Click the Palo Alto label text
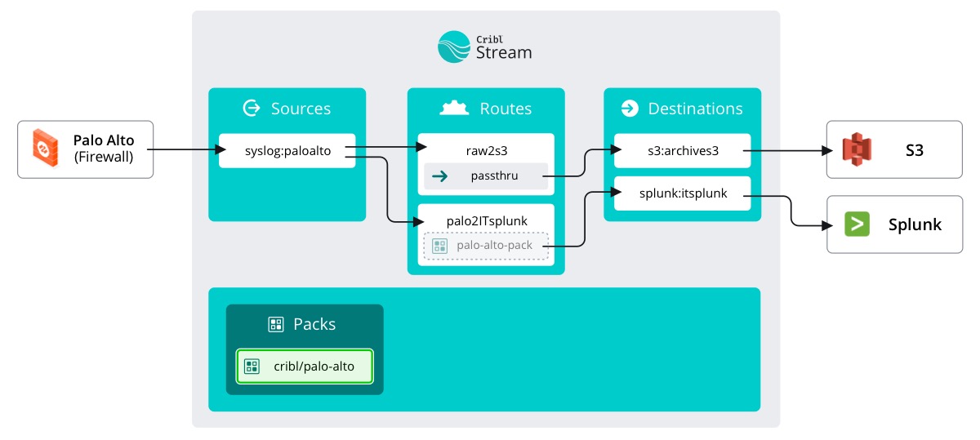Viewport: 980px width, 440px height. [104, 140]
